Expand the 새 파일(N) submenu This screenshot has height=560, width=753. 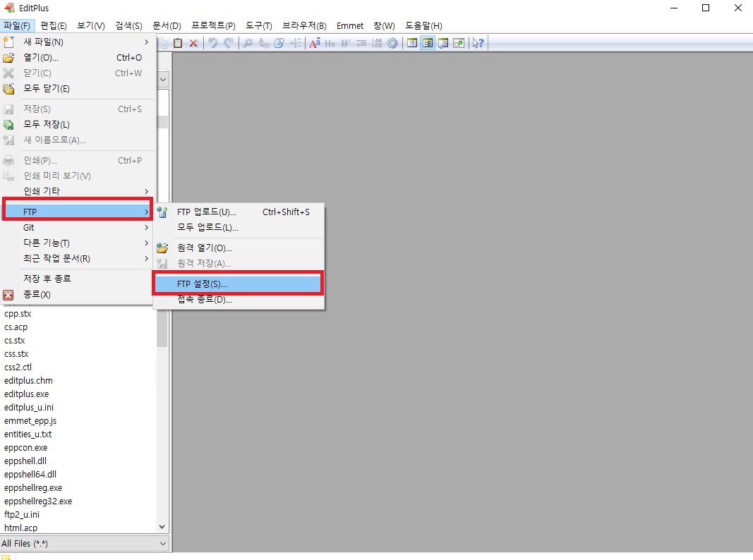pos(78,42)
